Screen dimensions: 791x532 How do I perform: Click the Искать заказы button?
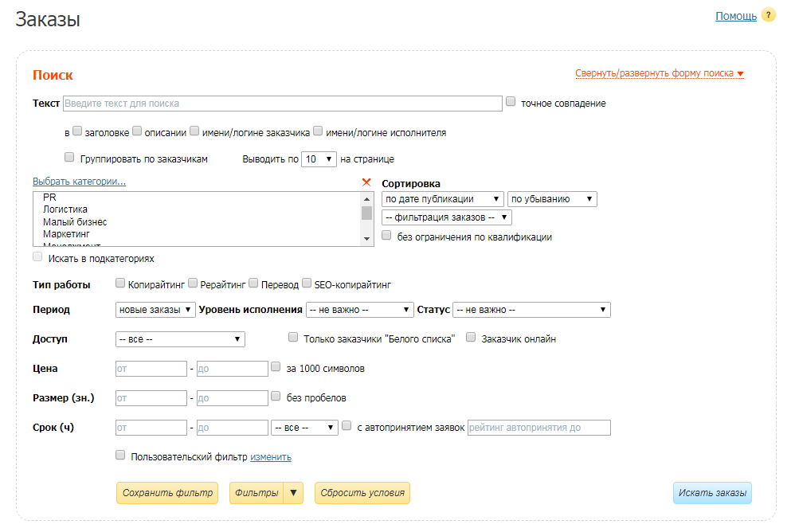click(x=712, y=493)
